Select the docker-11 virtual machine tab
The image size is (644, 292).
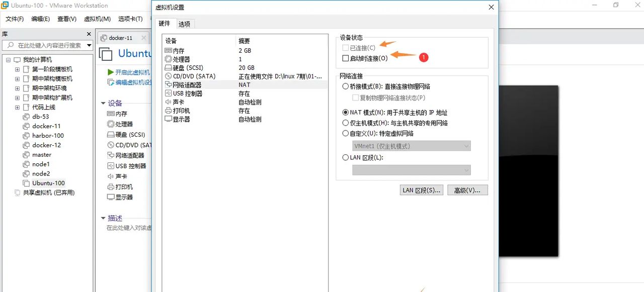click(x=121, y=37)
